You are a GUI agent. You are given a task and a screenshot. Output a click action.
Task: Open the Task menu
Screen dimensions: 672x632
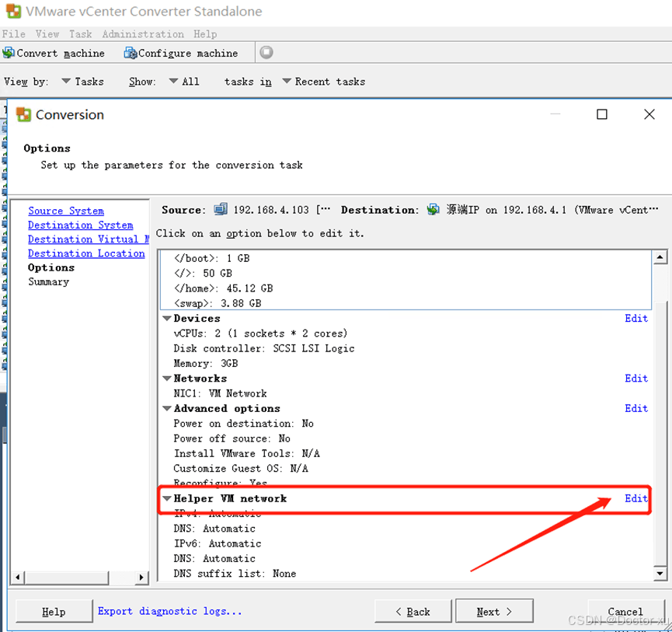[x=81, y=34]
